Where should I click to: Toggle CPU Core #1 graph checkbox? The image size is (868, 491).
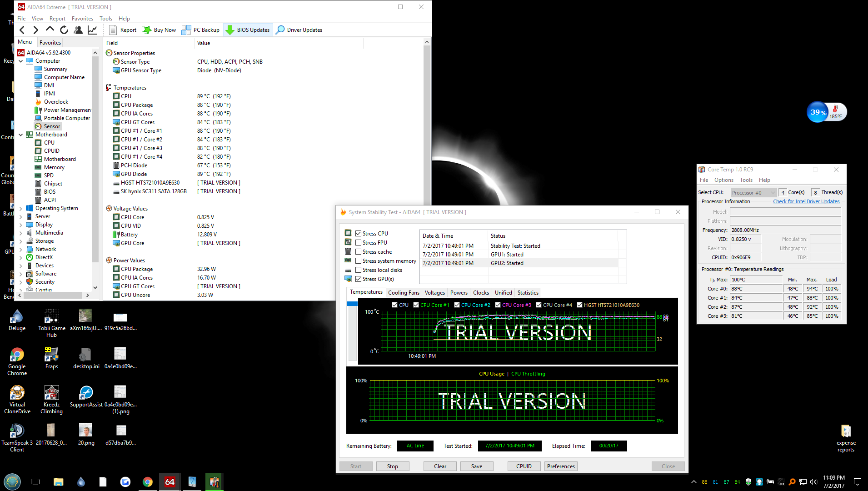pyautogui.click(x=416, y=305)
